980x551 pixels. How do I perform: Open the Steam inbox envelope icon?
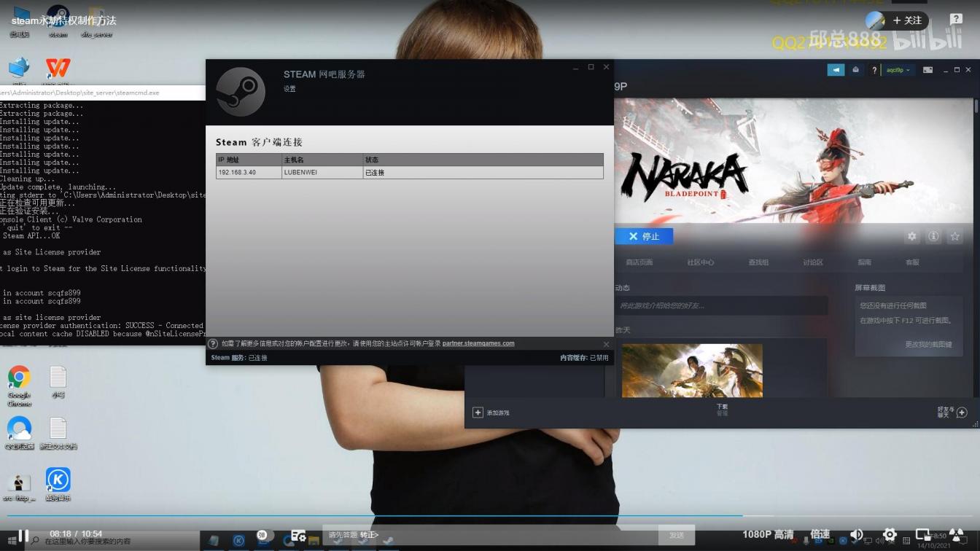[x=856, y=70]
